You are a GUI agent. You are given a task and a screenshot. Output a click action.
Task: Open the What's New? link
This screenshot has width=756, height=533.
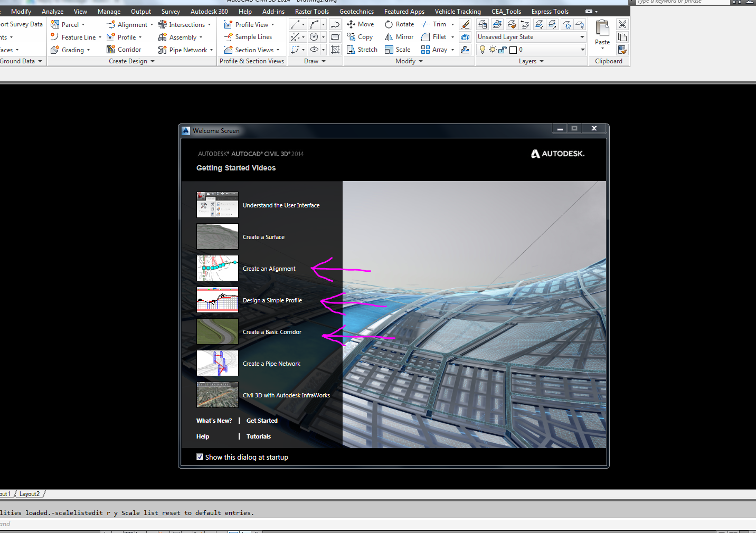coord(214,421)
